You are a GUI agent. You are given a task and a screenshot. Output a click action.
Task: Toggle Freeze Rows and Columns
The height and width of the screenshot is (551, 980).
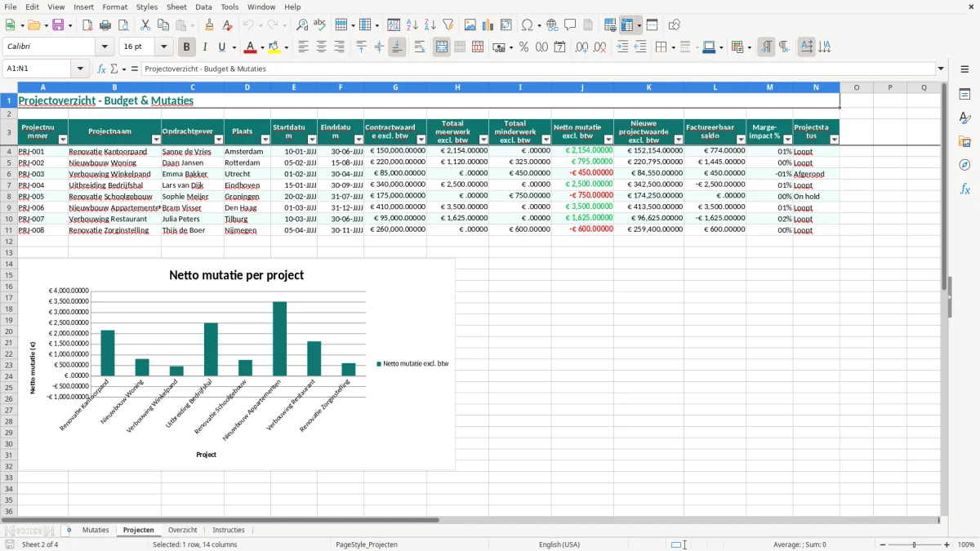(628, 25)
